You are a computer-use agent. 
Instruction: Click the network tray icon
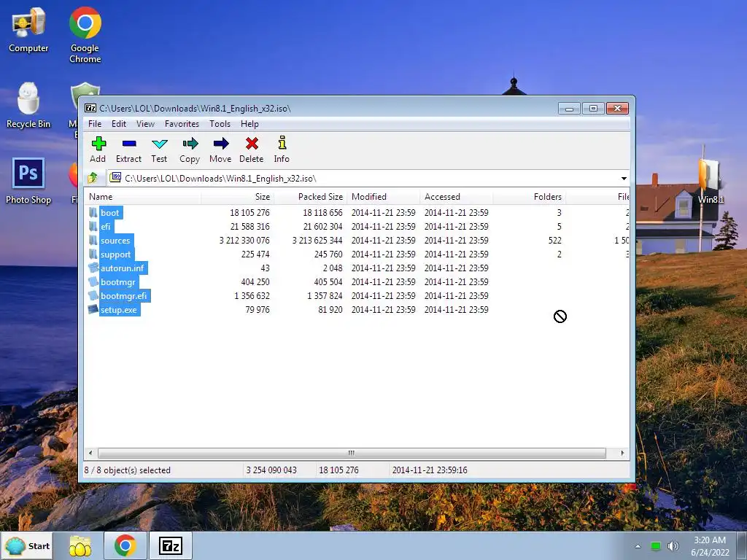[656, 546]
